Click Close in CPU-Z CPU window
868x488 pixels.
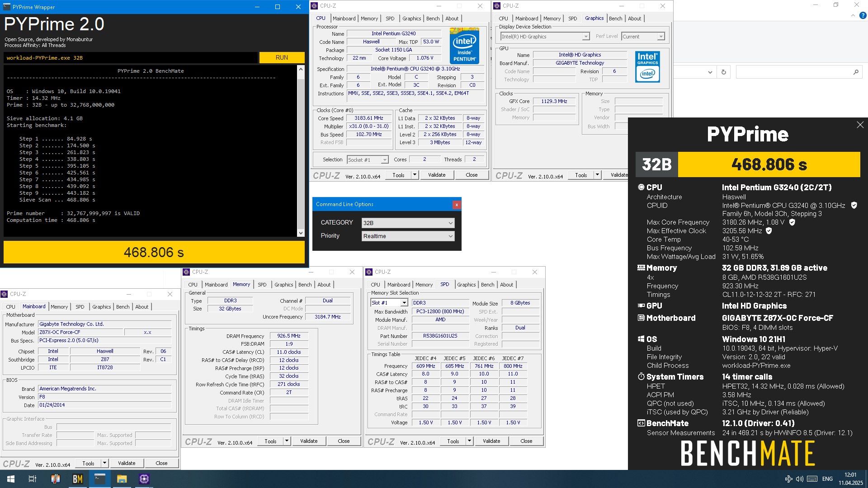coord(472,175)
